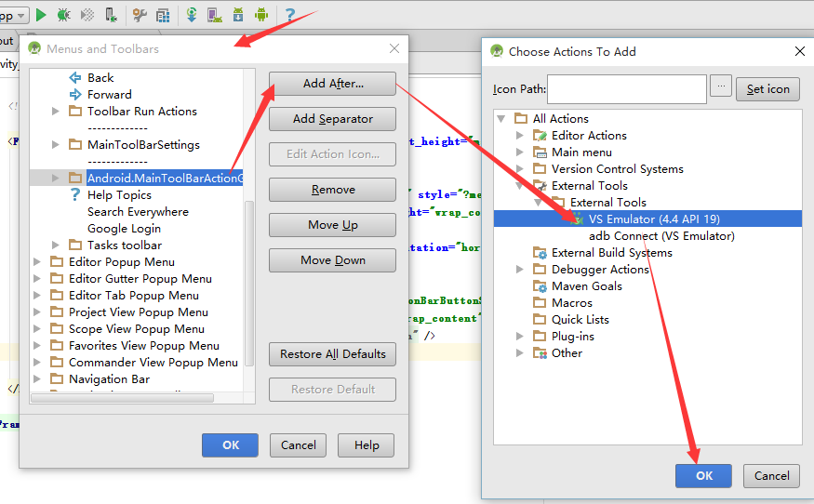The image size is (814, 504).
Task: Sync project with Gradle files icon
Action: pos(192,15)
